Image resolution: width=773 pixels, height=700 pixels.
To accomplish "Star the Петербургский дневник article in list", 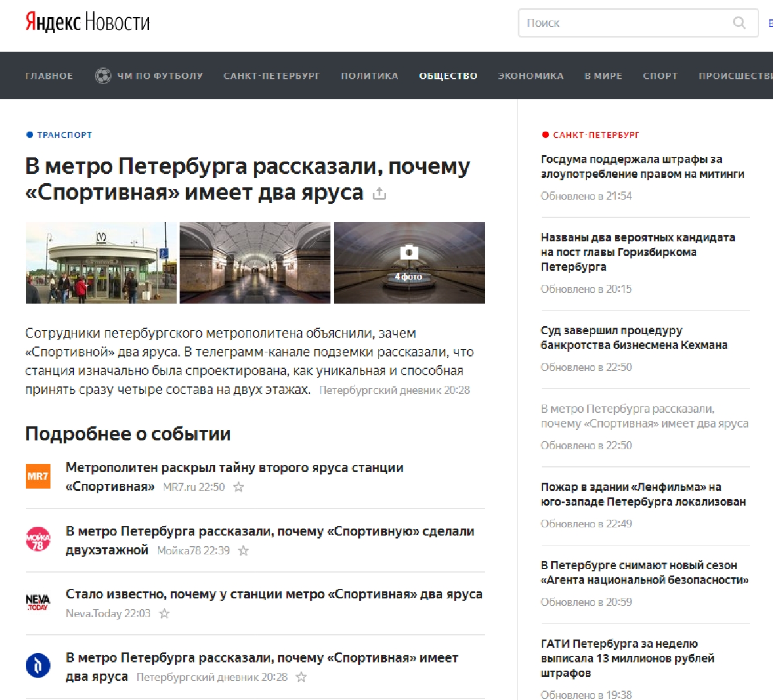I will pyautogui.click(x=301, y=677).
